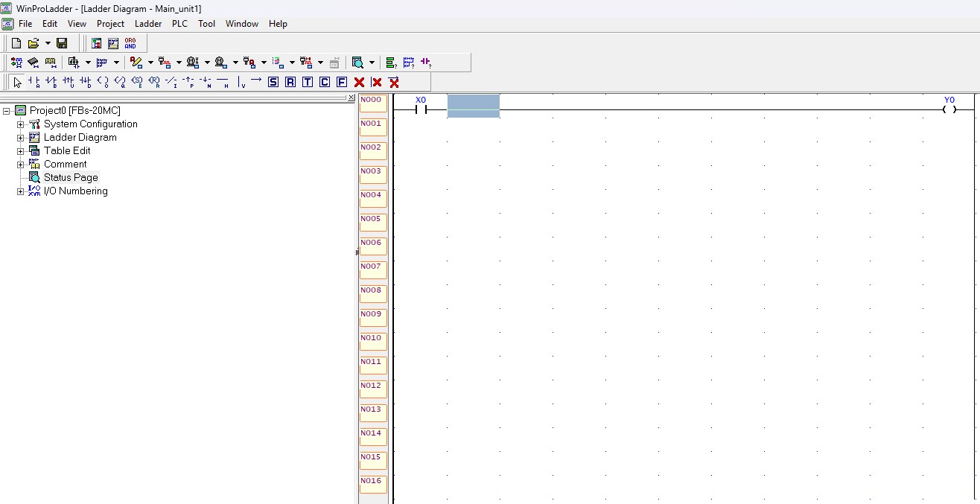Image resolution: width=980 pixels, height=504 pixels.
Task: Click the boxed C counter icon
Action: pos(325,82)
